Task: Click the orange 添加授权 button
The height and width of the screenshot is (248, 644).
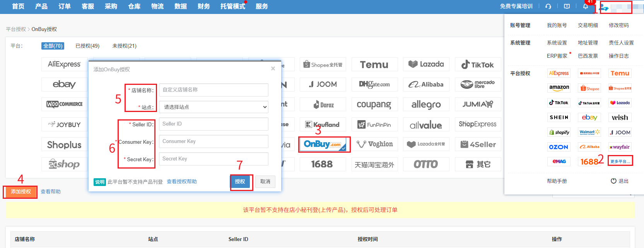Action: coord(20,191)
